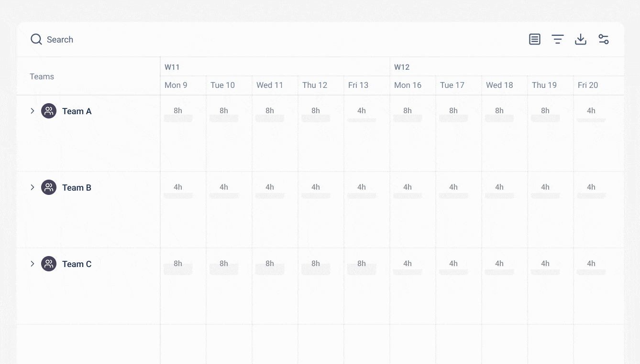Click Team C's 4h cell for Fri 20
The width and height of the screenshot is (640, 364).
pos(591,268)
